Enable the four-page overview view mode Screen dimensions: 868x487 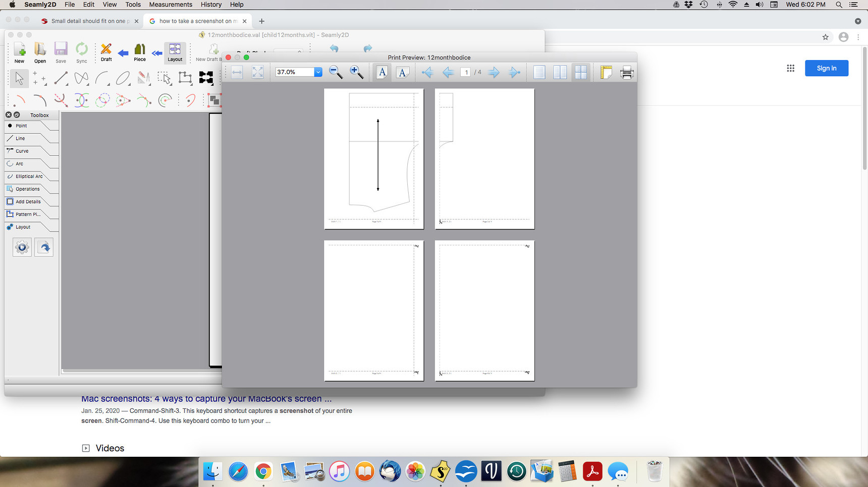coord(580,72)
